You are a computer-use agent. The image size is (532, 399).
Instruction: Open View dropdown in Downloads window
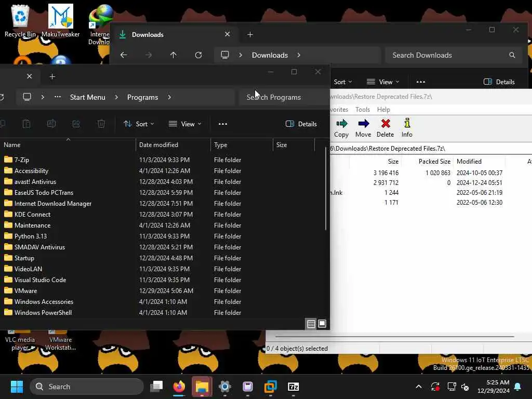pos(383,82)
